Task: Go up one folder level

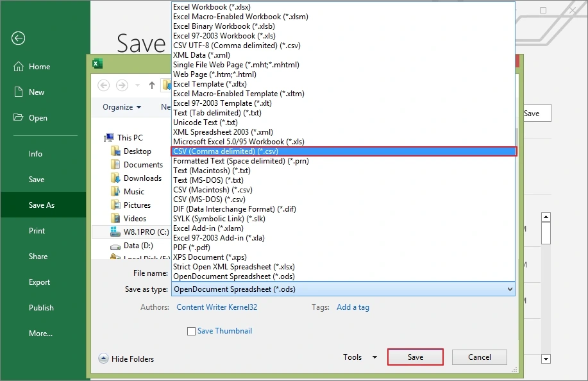Action: pyautogui.click(x=151, y=85)
